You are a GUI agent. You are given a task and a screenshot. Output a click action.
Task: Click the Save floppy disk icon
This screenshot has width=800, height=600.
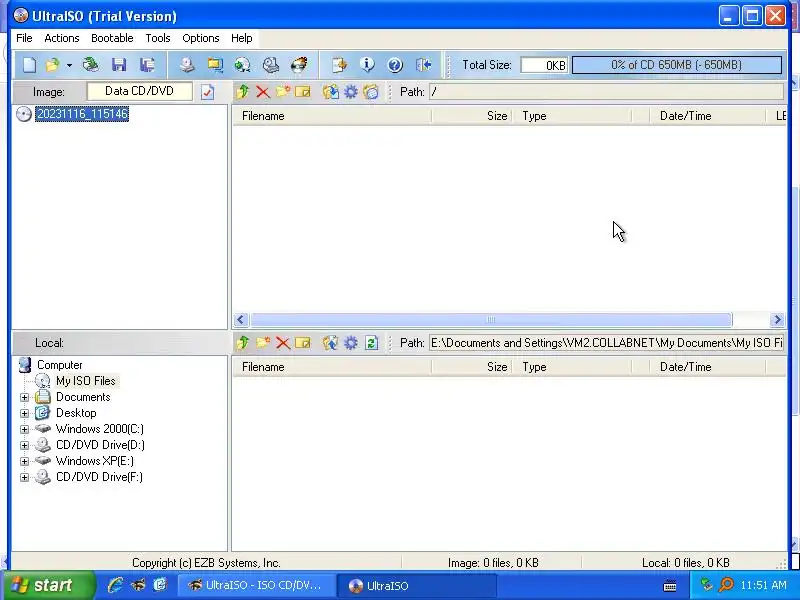tap(119, 65)
